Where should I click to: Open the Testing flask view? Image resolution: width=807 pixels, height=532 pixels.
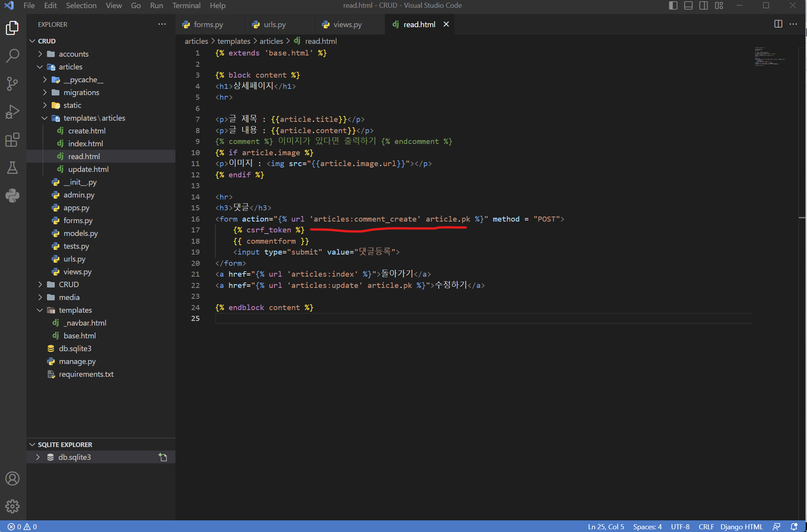click(x=12, y=168)
